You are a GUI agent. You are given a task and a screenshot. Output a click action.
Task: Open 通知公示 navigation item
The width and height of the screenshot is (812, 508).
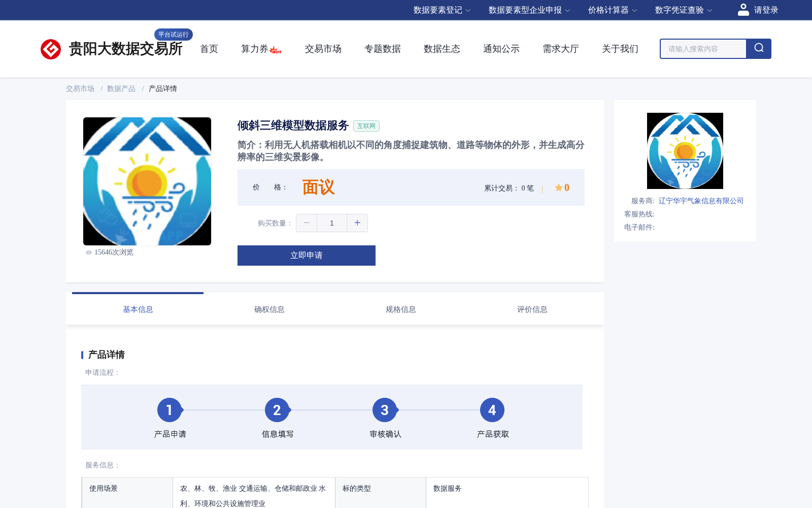[501, 49]
